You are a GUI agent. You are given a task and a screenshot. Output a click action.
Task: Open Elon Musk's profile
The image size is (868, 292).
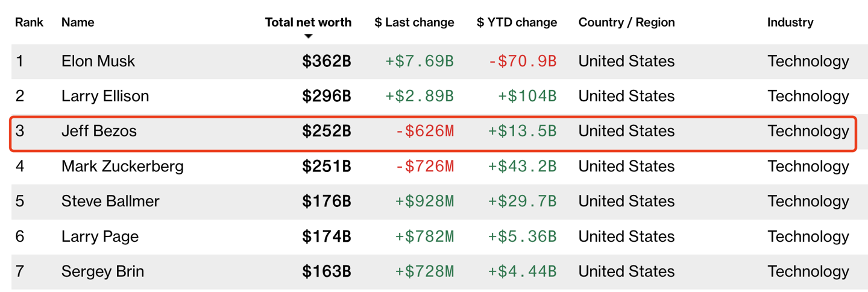tap(98, 61)
